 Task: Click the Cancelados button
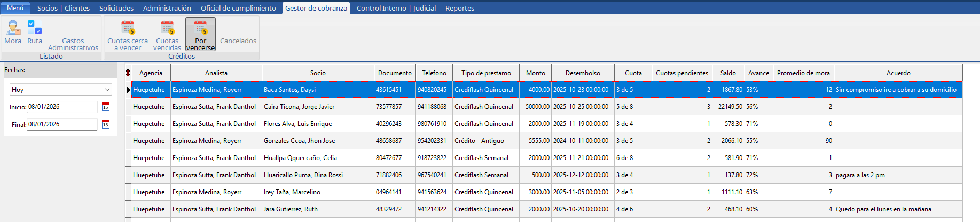(x=238, y=41)
